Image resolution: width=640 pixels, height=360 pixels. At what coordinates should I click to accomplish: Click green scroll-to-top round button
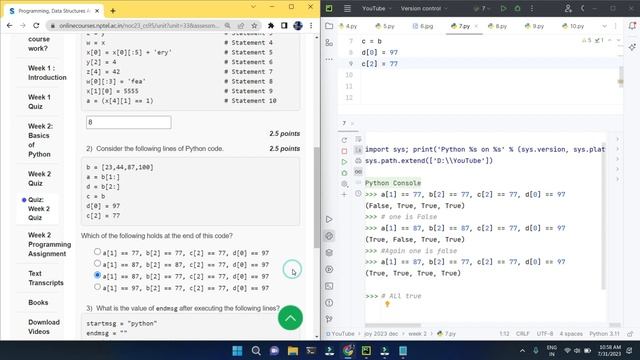(x=290, y=318)
